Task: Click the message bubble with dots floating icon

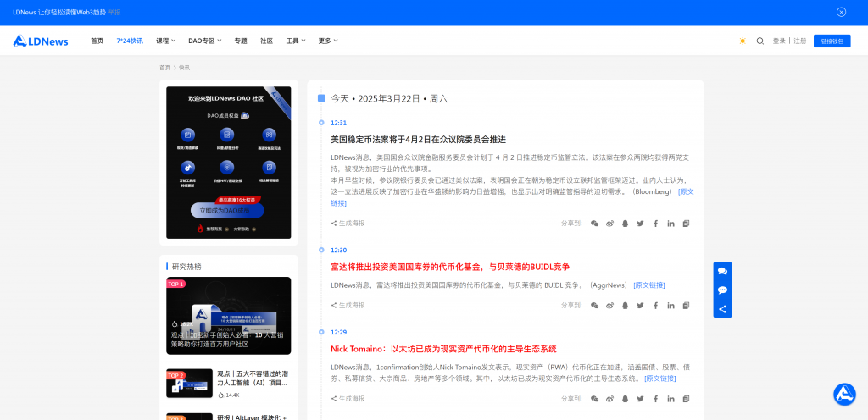Action: coord(722,290)
